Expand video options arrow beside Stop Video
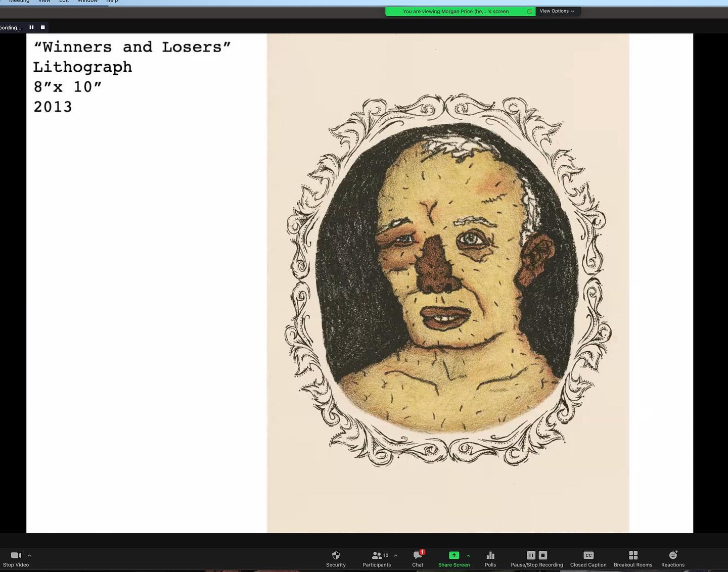728x572 pixels. (x=29, y=555)
